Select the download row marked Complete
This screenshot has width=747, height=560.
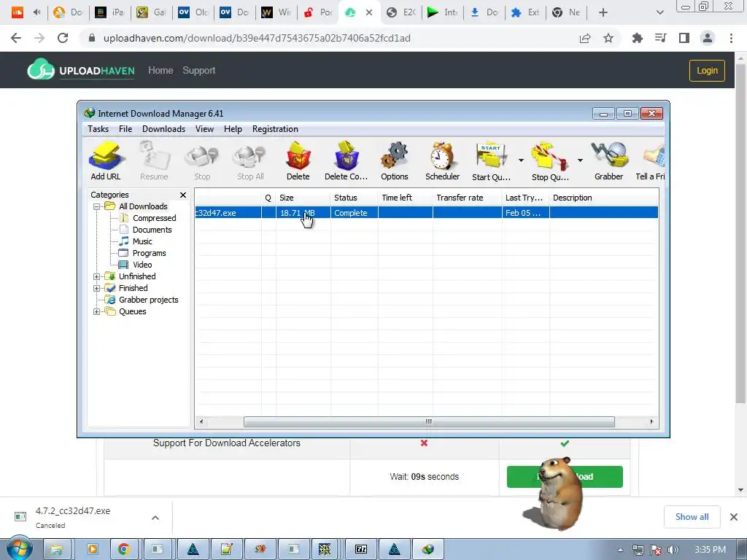[426, 213]
